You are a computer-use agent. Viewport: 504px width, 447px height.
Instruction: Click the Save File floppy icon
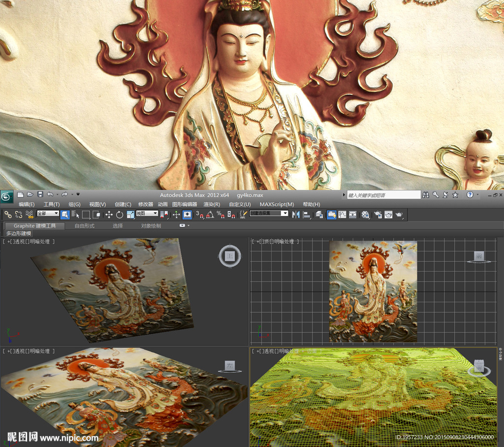point(40,194)
